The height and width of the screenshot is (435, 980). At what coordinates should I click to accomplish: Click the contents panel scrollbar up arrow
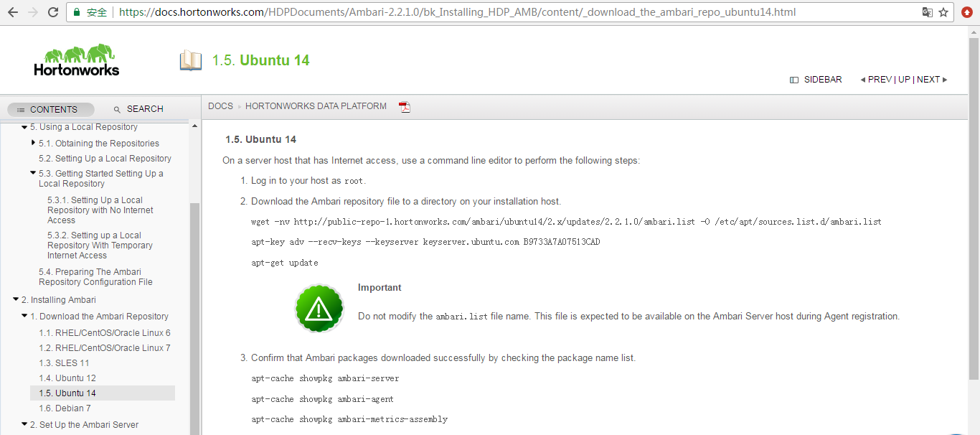(195, 126)
